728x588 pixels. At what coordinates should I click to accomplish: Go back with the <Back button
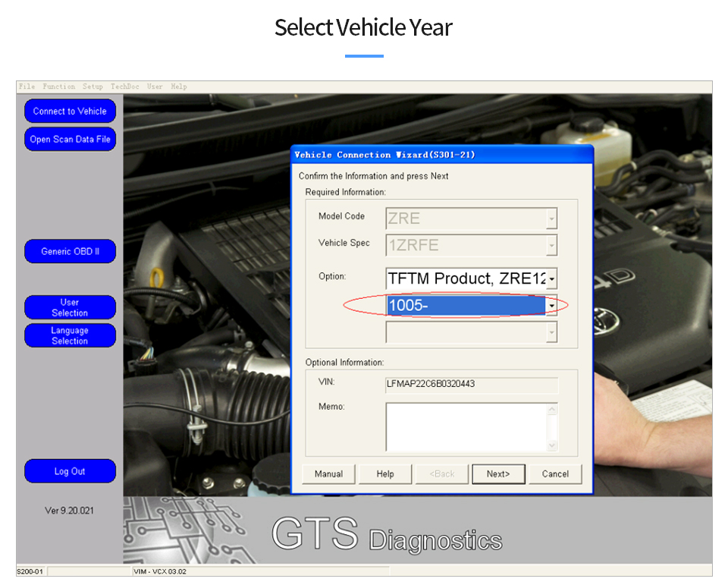442,473
